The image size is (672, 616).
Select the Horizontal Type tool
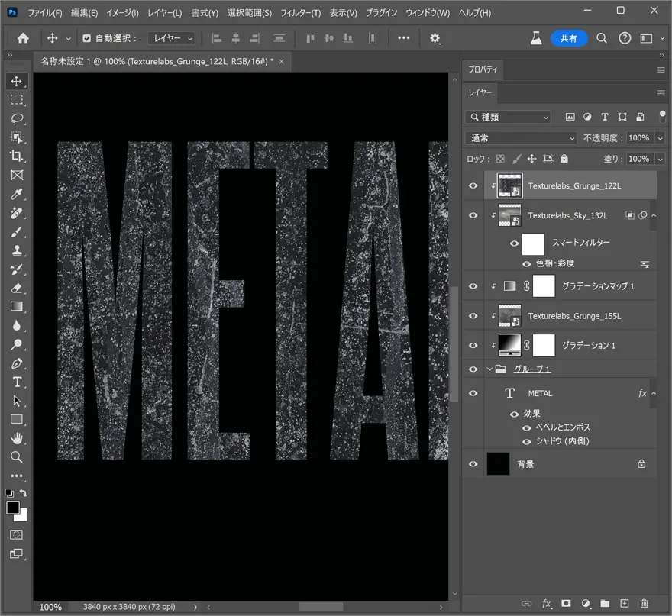click(x=17, y=382)
